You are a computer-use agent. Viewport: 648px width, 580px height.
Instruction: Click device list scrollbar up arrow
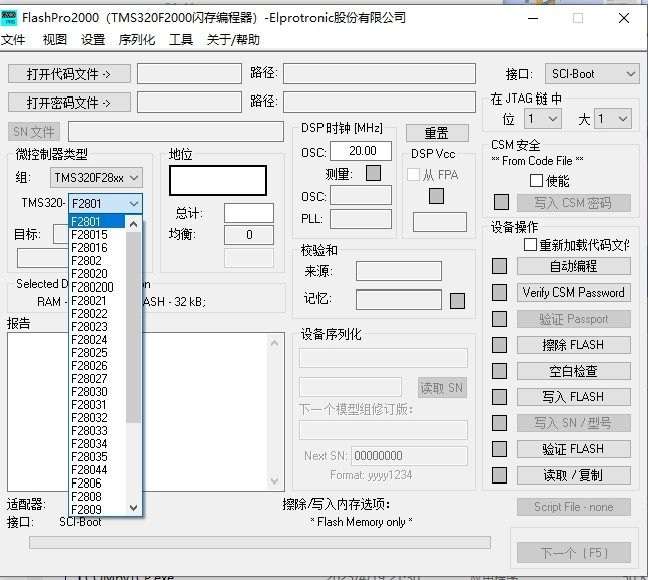[133, 224]
